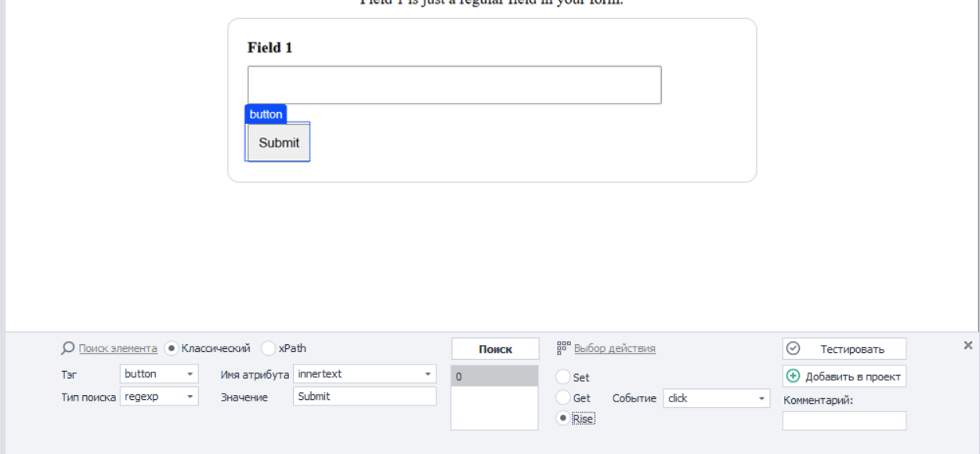This screenshot has height=454, width=980.
Task: Click the green plus icon on Добавить в проект
Action: 793,376
